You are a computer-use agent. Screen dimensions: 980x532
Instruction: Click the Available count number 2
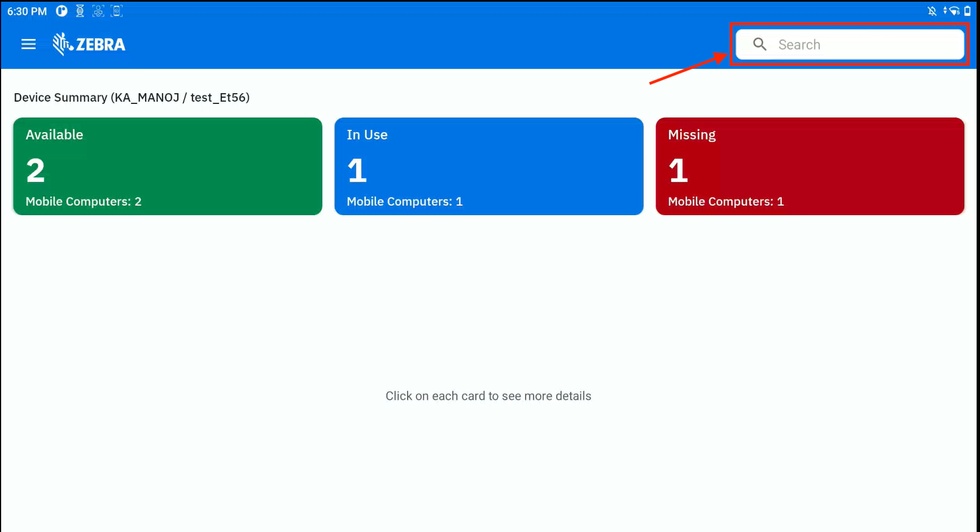click(36, 171)
